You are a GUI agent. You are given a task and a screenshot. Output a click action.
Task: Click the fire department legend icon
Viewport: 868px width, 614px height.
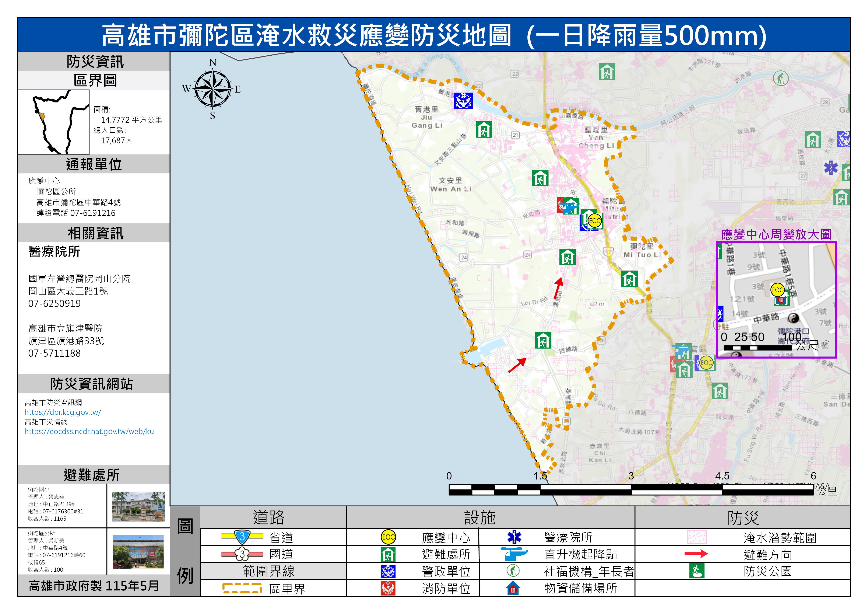coord(388,588)
